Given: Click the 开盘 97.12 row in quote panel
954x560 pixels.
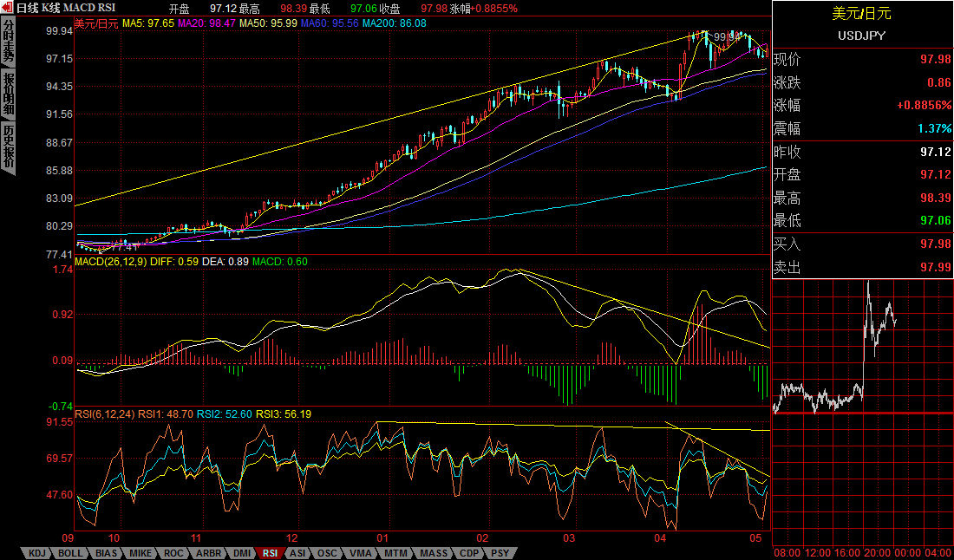Looking at the screenshot, I should tap(862, 174).
